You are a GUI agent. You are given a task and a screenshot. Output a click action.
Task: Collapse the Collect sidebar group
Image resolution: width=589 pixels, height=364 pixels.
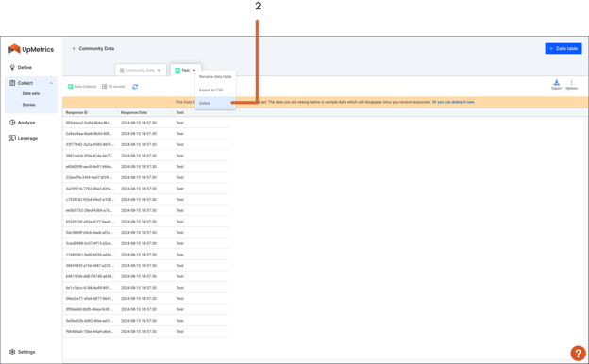51,83
